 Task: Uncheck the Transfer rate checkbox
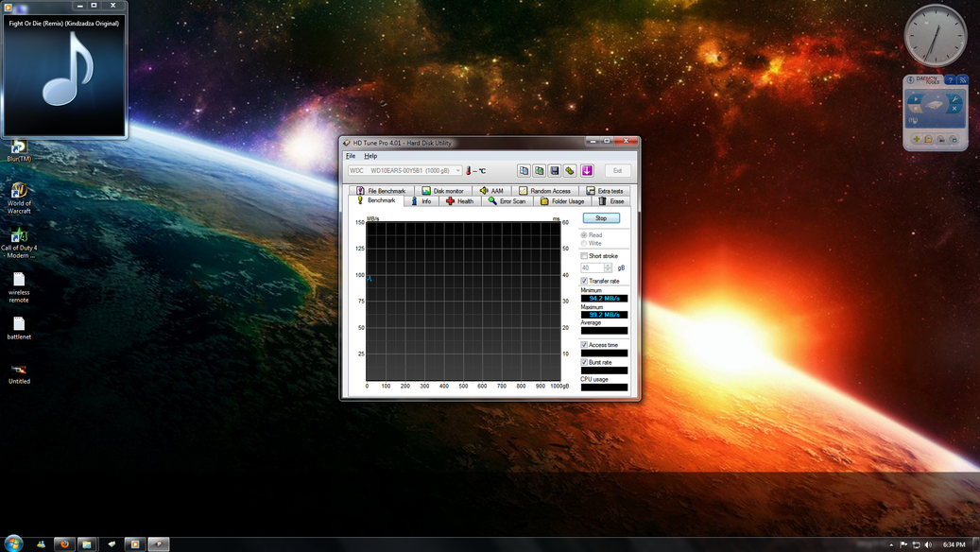click(x=584, y=281)
